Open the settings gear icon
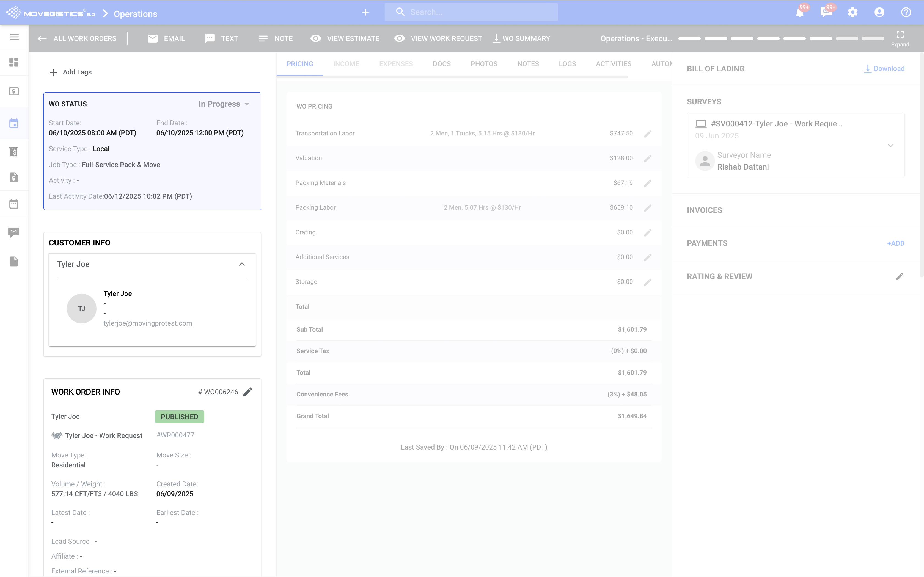924x577 pixels. click(852, 13)
